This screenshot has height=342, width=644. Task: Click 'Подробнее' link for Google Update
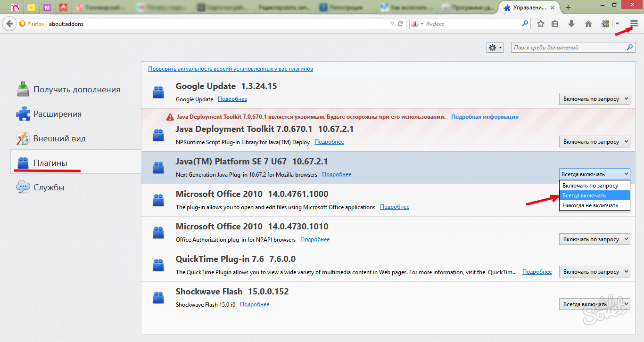tap(232, 99)
